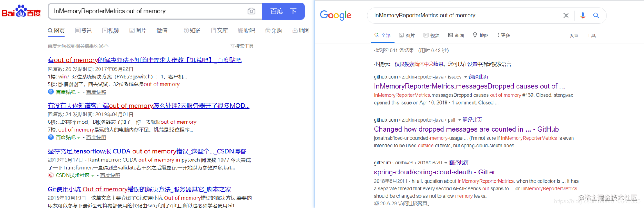Open Baidu 资讯 tab
The height and width of the screenshot is (208, 644).
84,31
